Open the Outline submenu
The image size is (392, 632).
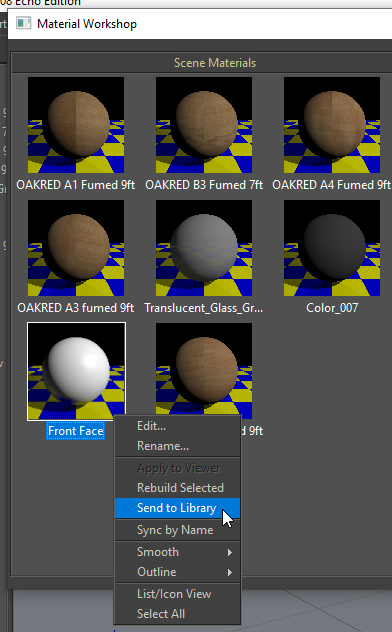[x=178, y=572]
